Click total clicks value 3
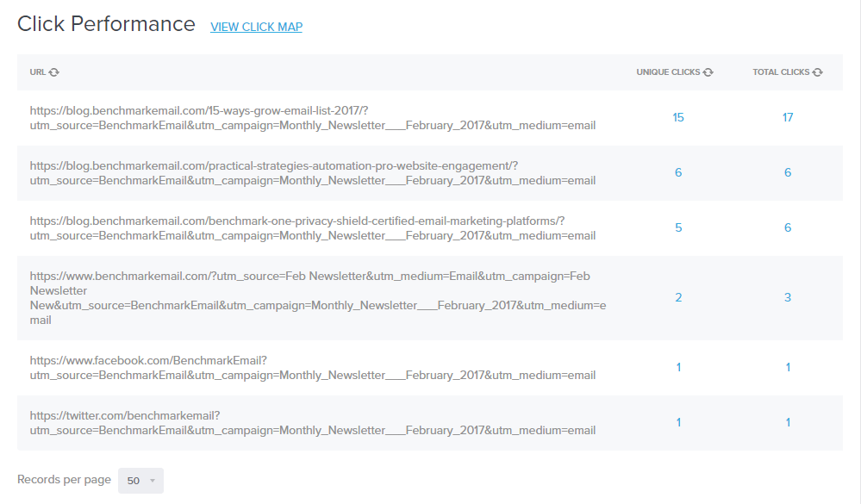 coord(788,297)
